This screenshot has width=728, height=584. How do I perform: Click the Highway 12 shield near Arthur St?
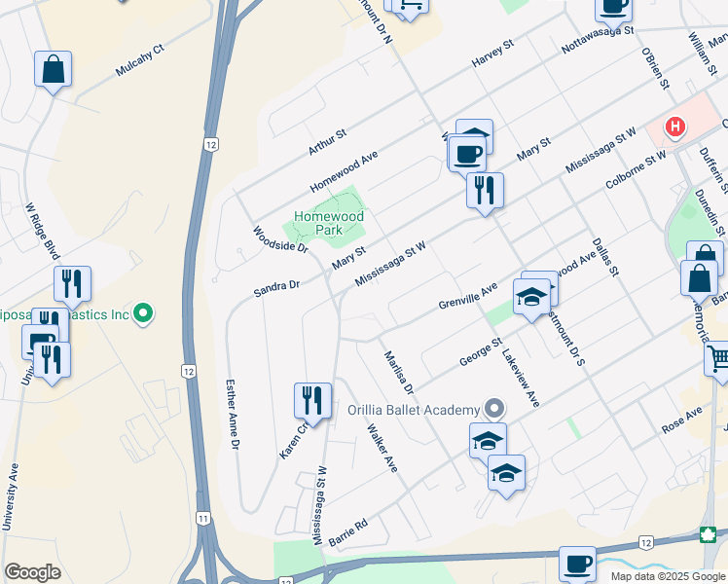point(211,144)
